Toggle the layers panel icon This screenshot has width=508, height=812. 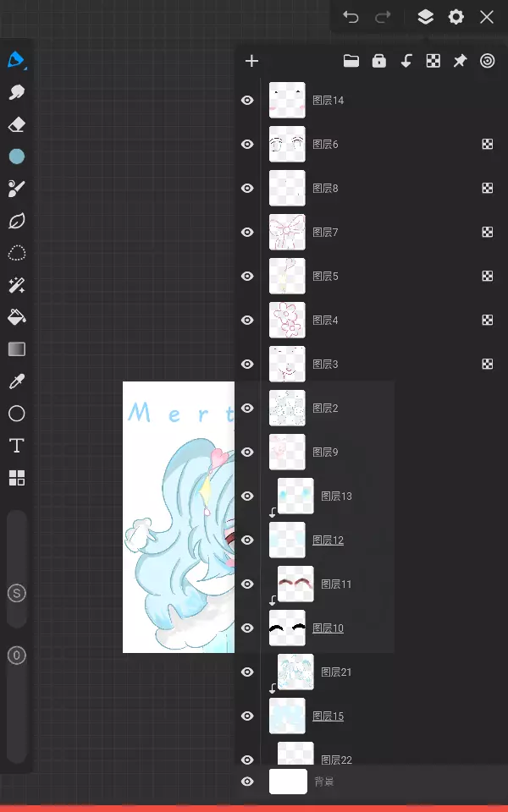[426, 17]
